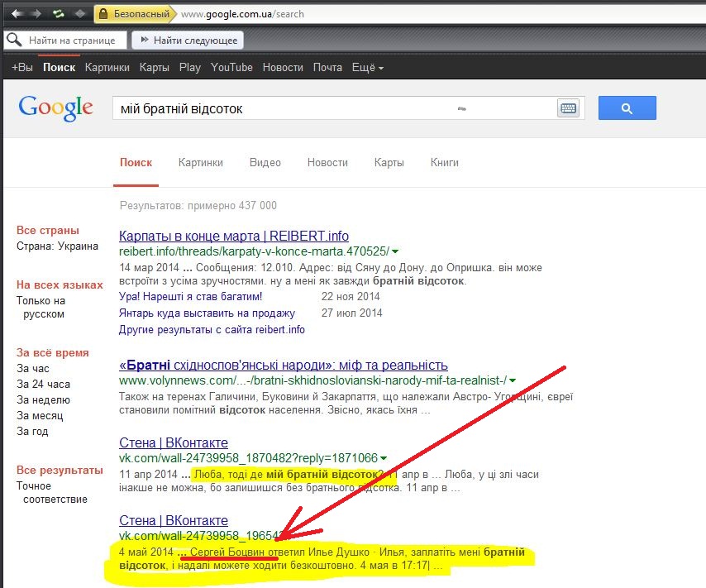Click the browser forward arrow
Viewport: 706px width, 588px height.
[x=37, y=14]
